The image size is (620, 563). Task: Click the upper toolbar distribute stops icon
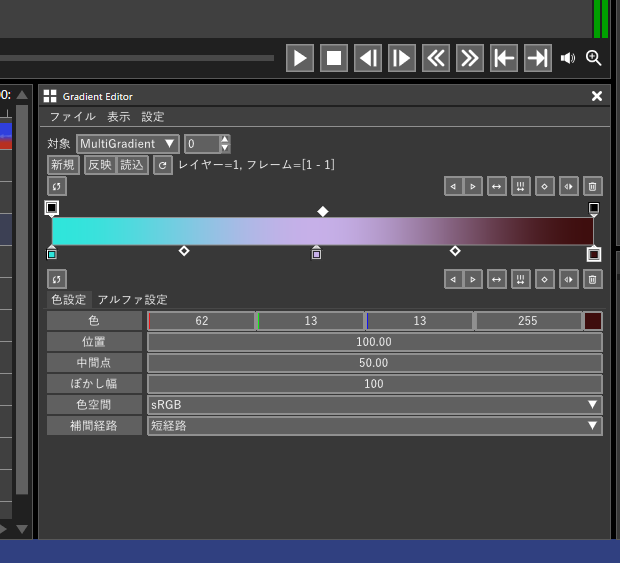(x=521, y=186)
